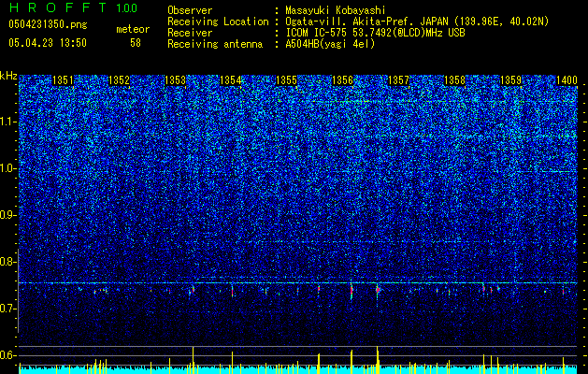
Task: Click time marker 1354
Action: click(231, 80)
